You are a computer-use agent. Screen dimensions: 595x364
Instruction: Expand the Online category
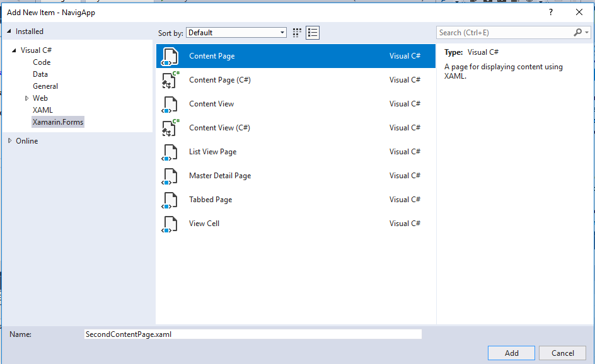(9, 141)
